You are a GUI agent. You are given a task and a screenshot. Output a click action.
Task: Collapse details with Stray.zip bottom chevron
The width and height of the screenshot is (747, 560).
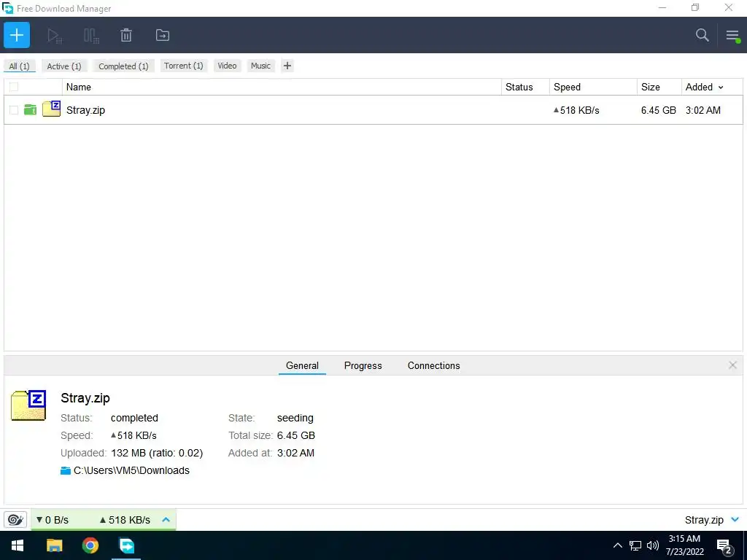point(735,519)
